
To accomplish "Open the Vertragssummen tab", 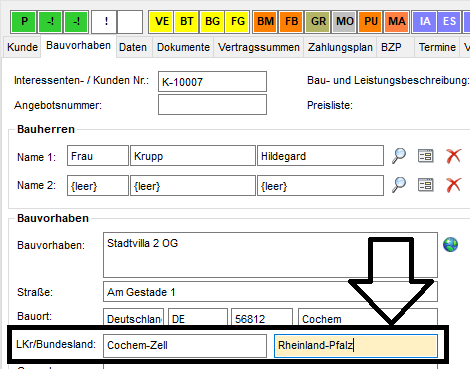I will [259, 47].
